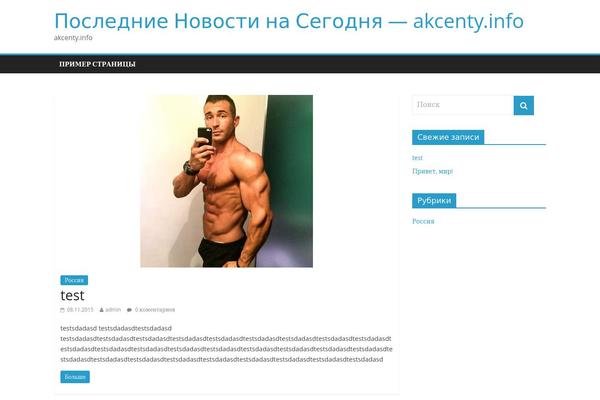Viewport: 600px width, 400px height.
Task: Click the Свежие записи widget heading
Action: point(448,137)
